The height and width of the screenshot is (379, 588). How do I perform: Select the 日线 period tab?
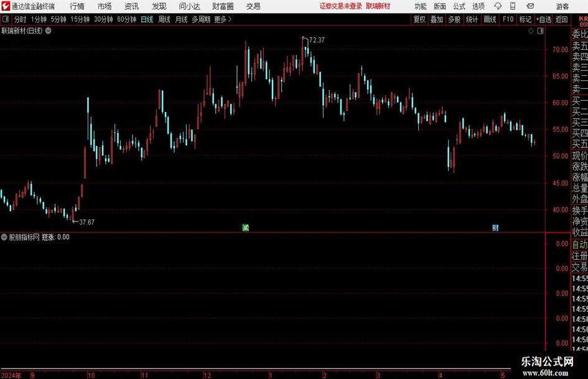click(147, 19)
